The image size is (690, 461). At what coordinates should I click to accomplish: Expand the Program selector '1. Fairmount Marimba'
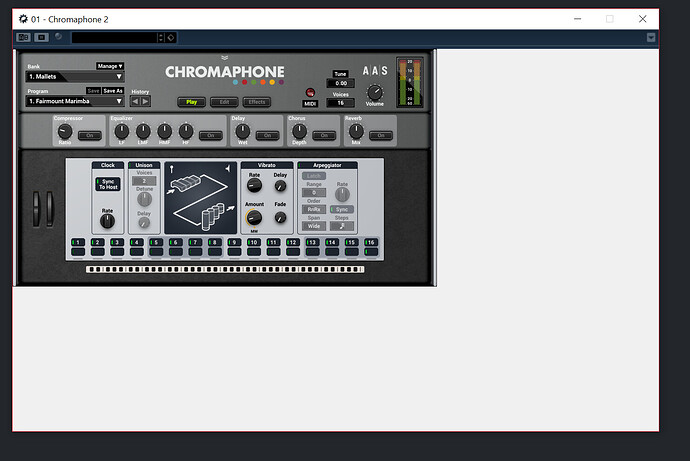click(x=75, y=101)
